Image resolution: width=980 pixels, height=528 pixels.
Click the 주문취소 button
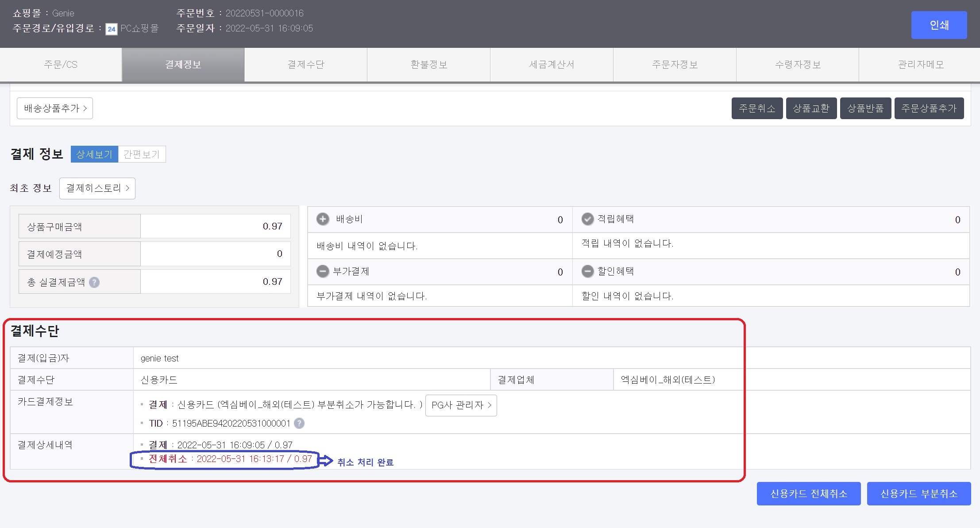click(757, 109)
